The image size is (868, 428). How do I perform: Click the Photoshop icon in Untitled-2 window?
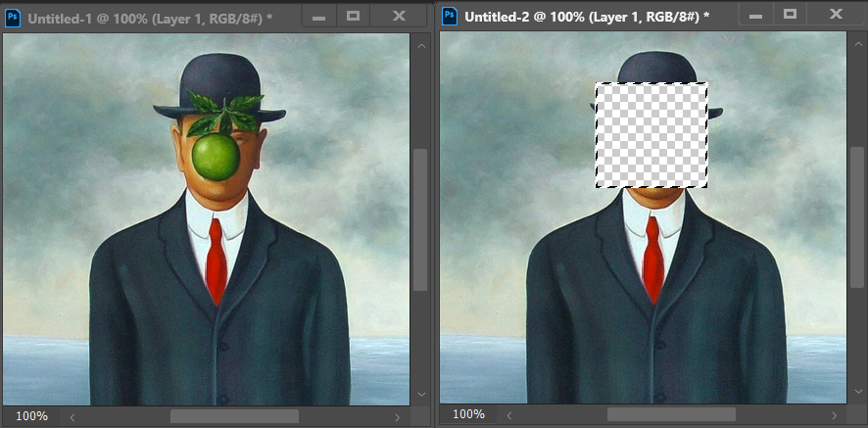click(450, 18)
